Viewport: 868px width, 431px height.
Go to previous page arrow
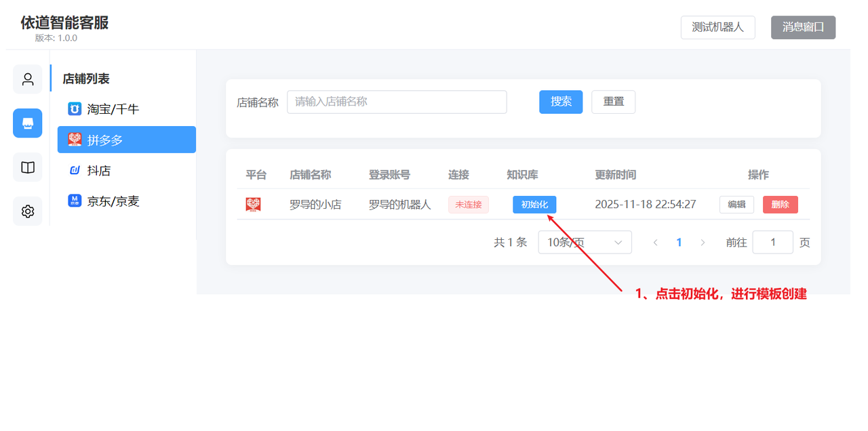[655, 243]
